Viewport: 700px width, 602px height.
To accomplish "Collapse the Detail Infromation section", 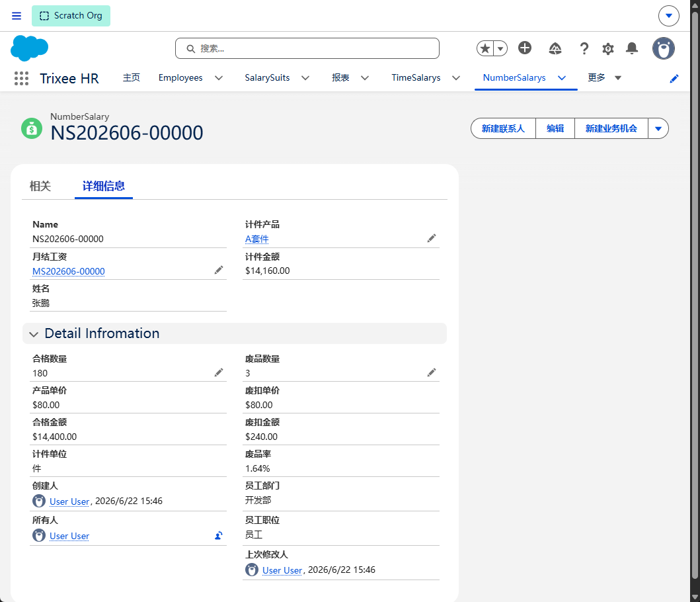I will pyautogui.click(x=34, y=334).
